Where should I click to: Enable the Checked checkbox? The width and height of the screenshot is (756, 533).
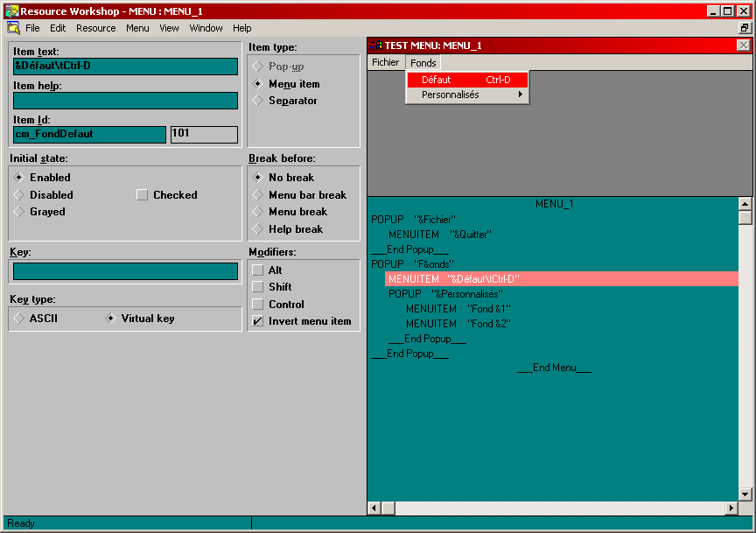(x=142, y=195)
